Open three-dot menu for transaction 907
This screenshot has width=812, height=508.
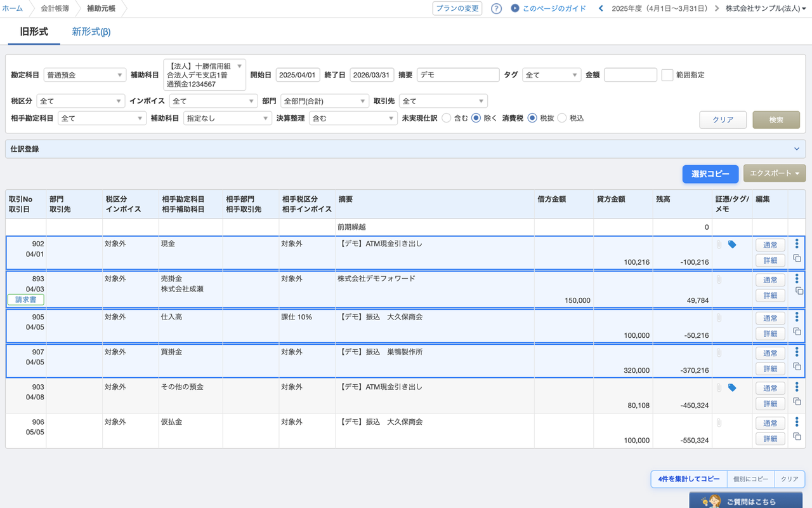click(x=797, y=351)
